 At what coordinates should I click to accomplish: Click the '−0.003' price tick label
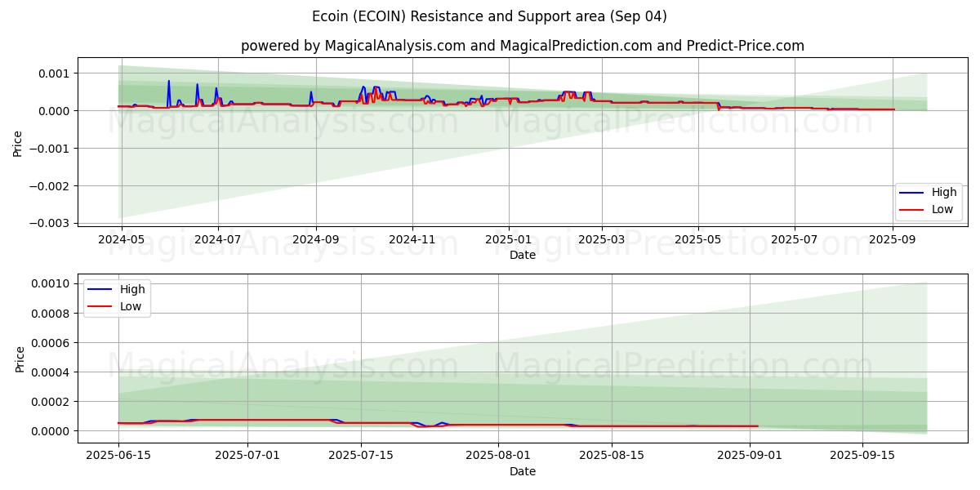(51, 223)
